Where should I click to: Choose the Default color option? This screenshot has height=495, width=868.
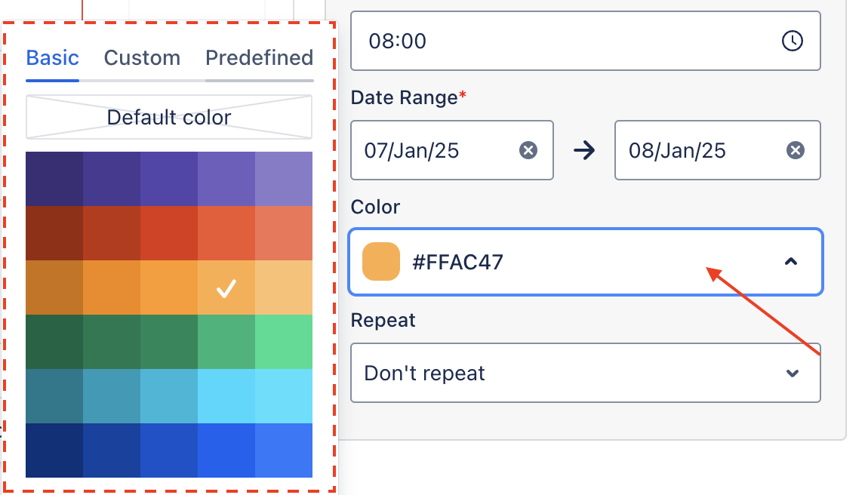tap(169, 117)
